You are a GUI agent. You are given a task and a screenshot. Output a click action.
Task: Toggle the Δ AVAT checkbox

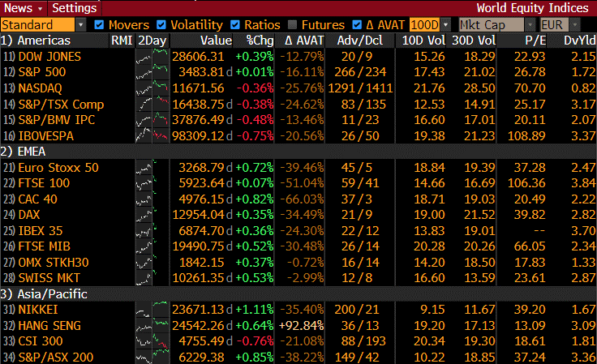pos(357,25)
